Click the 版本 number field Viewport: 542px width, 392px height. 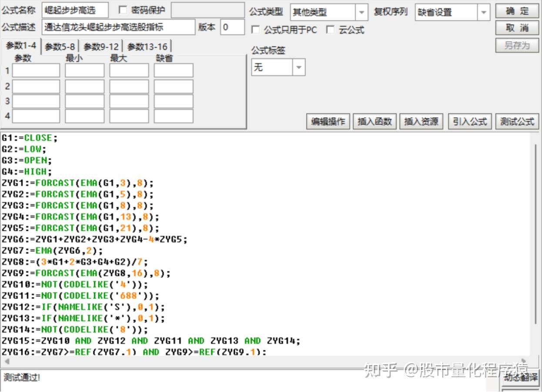(232, 27)
